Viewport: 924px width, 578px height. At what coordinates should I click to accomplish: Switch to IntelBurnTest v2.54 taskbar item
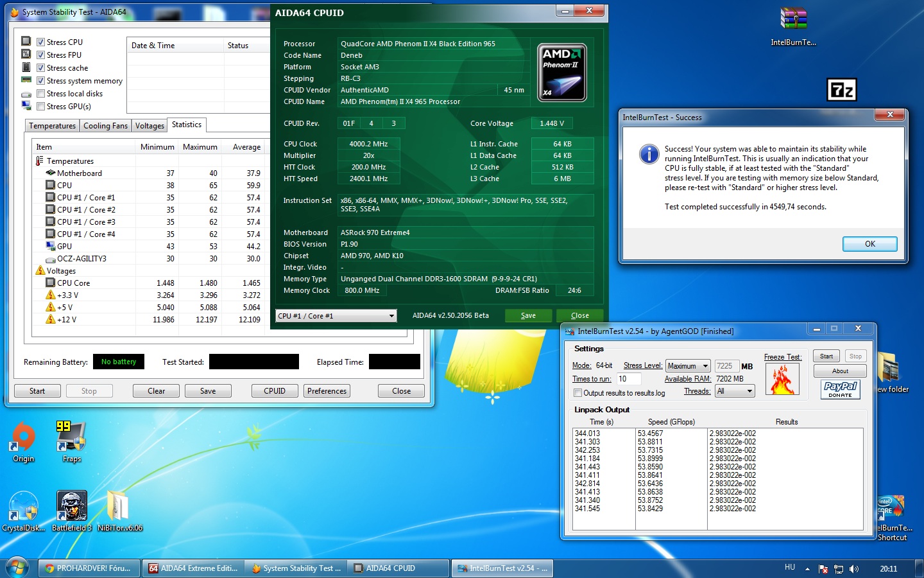point(502,568)
